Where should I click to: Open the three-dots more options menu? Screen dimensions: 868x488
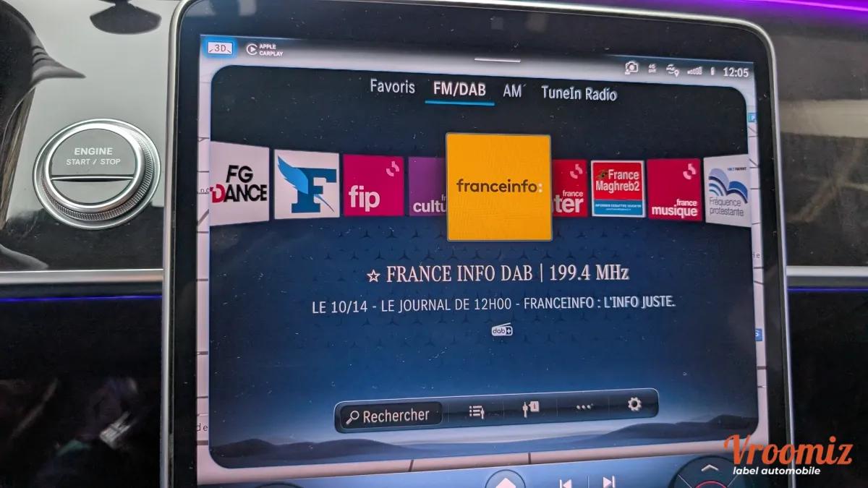pos(584,406)
